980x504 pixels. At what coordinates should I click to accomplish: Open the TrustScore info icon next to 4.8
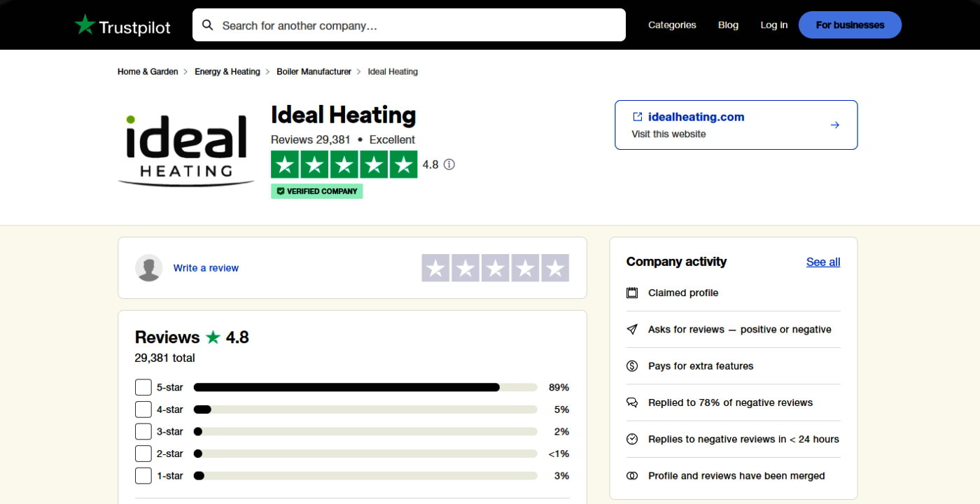click(449, 164)
